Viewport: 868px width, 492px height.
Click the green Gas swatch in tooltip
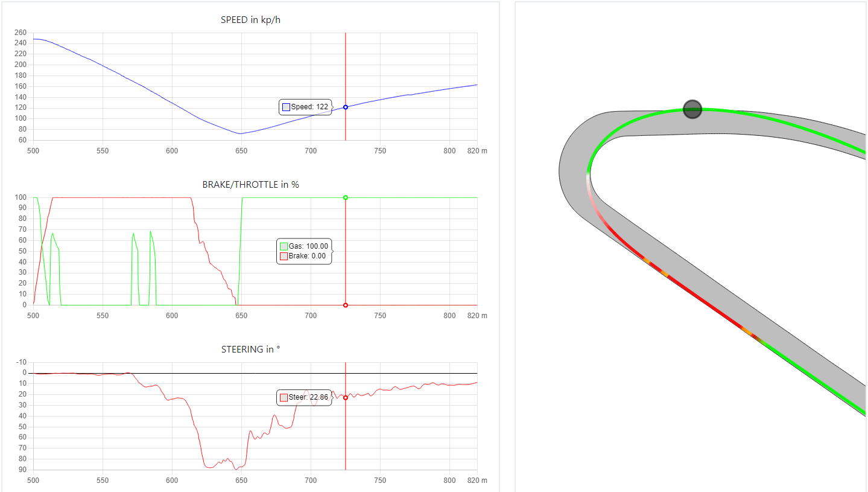tap(284, 246)
